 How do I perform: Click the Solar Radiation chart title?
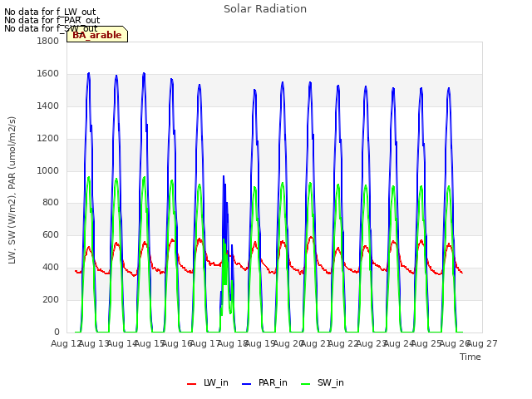click(265, 9)
